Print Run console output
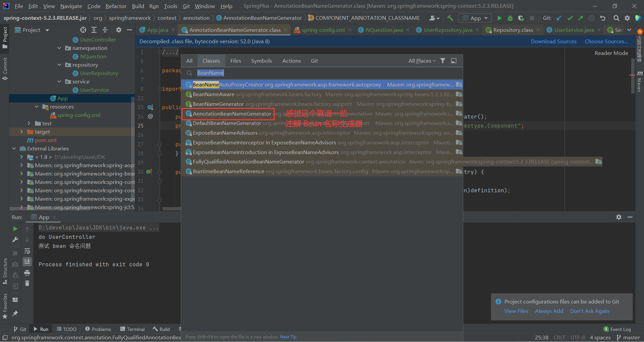This screenshot has width=644, height=342. point(27,273)
